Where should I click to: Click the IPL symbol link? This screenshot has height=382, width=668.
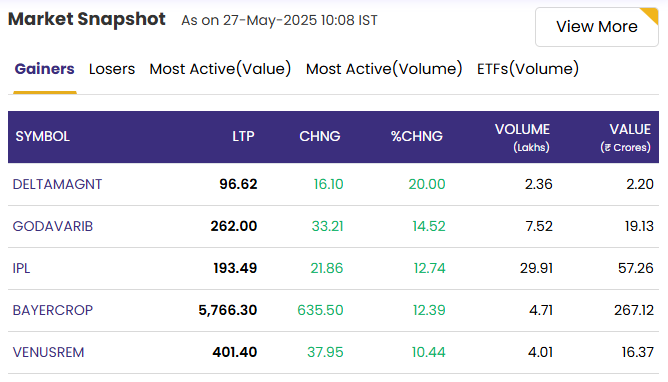point(21,268)
